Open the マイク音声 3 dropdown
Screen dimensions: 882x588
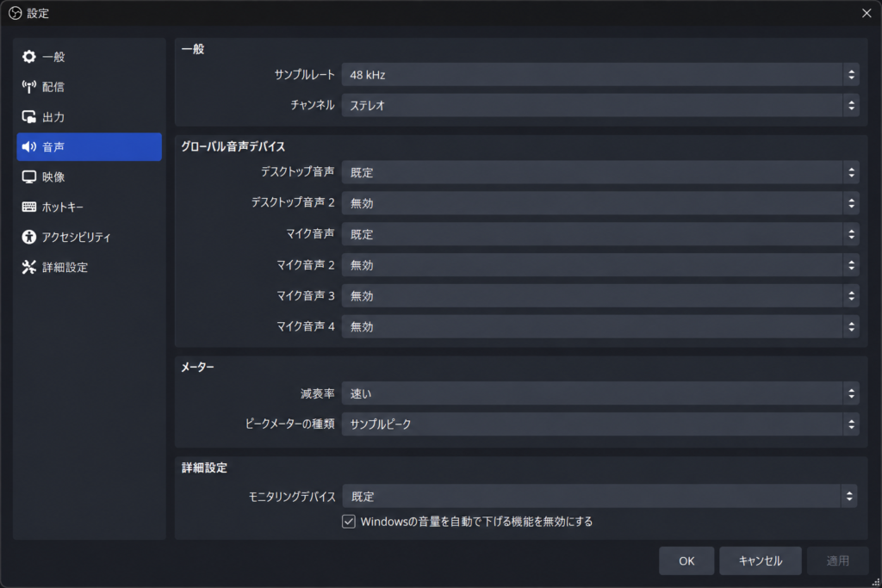click(600, 295)
